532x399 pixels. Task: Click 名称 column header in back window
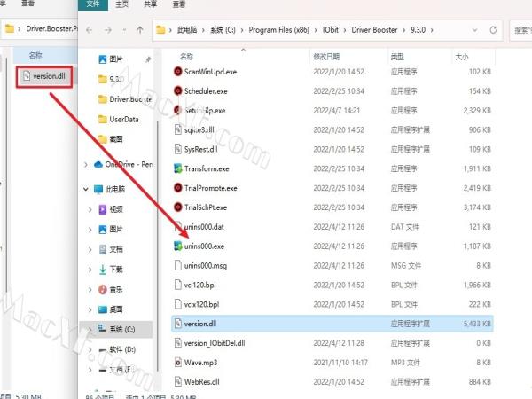(x=35, y=55)
